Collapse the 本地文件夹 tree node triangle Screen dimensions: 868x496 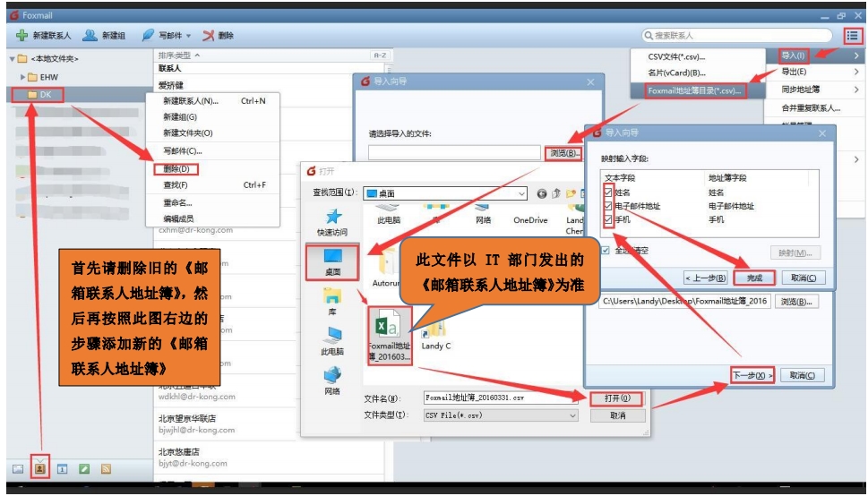12,59
